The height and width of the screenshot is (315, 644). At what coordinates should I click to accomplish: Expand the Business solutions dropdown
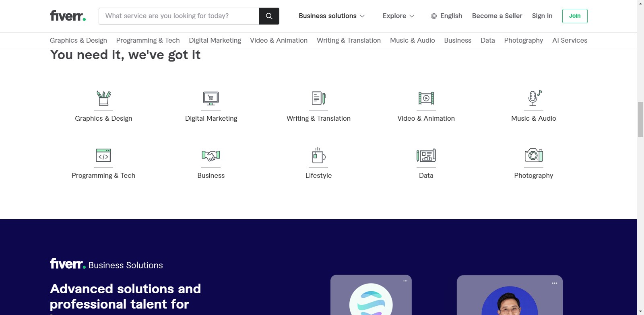pos(331,16)
